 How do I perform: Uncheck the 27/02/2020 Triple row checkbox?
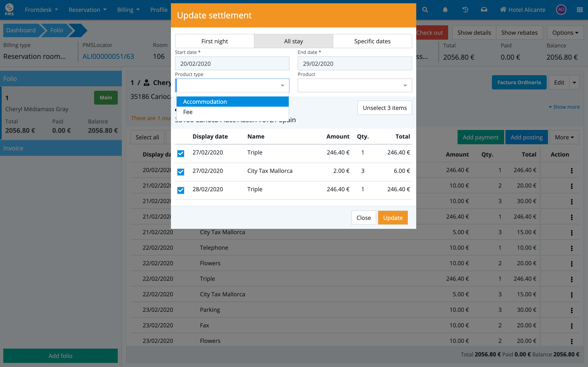tap(181, 153)
